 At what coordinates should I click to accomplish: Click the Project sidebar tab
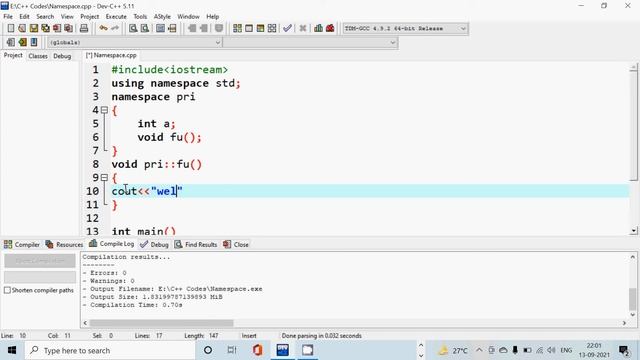pos(13,55)
